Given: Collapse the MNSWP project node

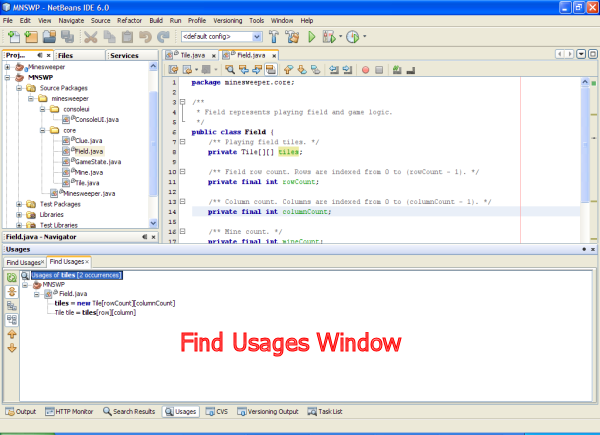Looking at the screenshot, I should (x=7, y=77).
